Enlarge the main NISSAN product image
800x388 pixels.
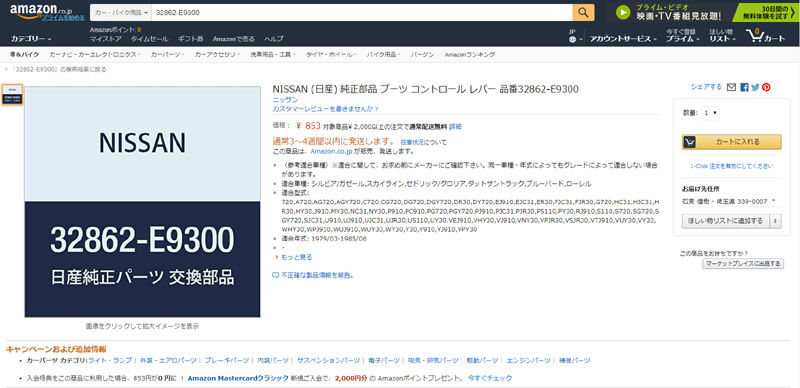142,202
